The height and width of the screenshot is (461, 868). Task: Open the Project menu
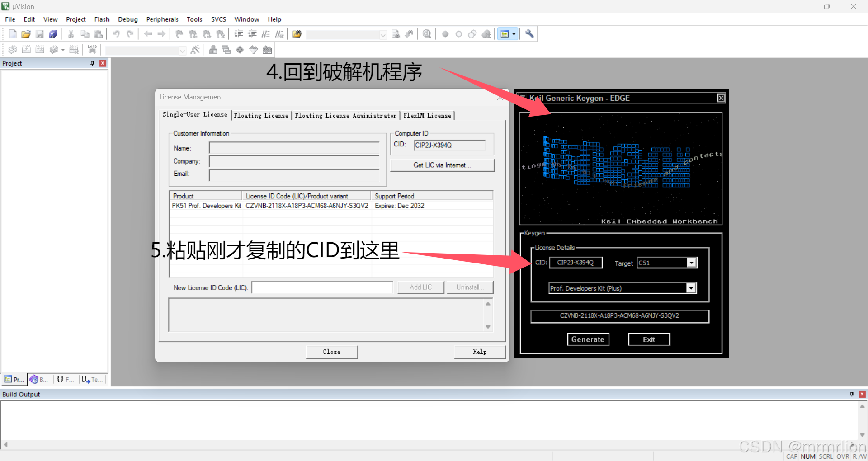coord(76,19)
